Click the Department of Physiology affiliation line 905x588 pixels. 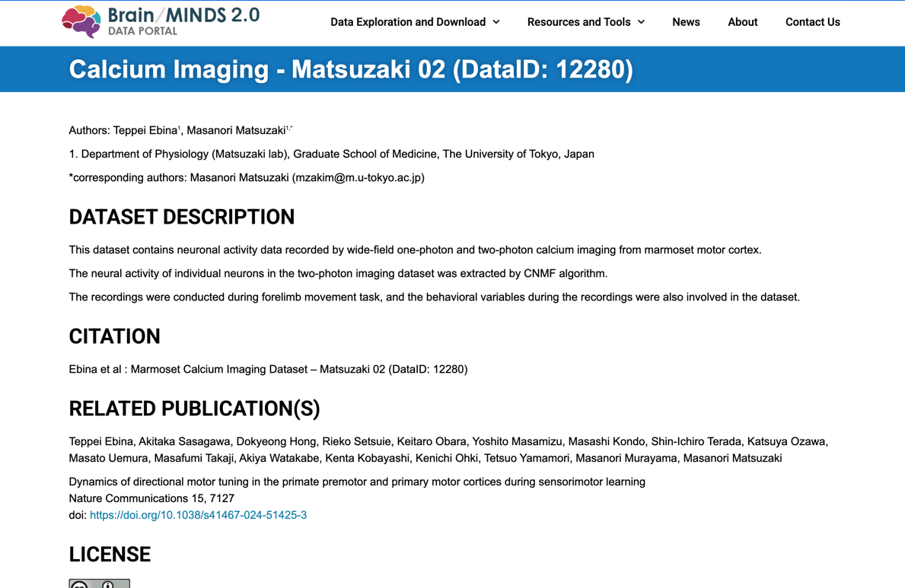331,154
